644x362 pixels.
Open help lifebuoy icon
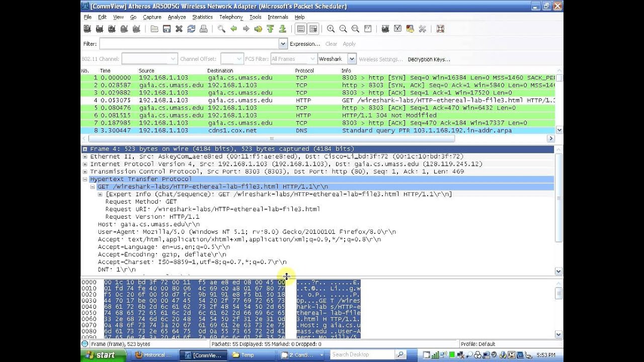point(440,29)
